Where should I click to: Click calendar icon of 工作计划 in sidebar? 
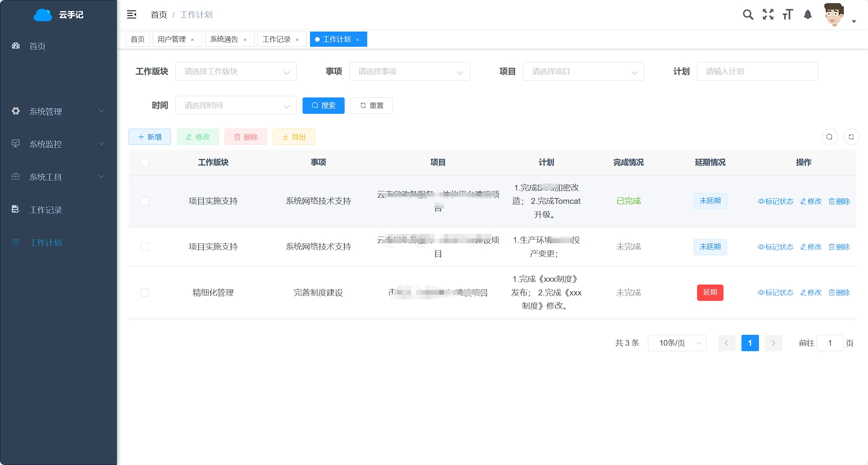point(16,242)
